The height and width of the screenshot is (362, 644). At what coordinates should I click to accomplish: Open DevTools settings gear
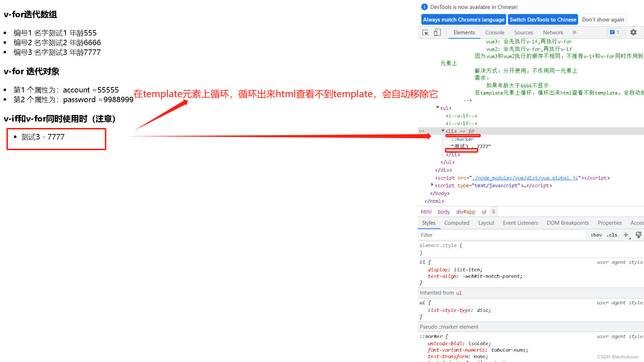pyautogui.click(x=633, y=32)
